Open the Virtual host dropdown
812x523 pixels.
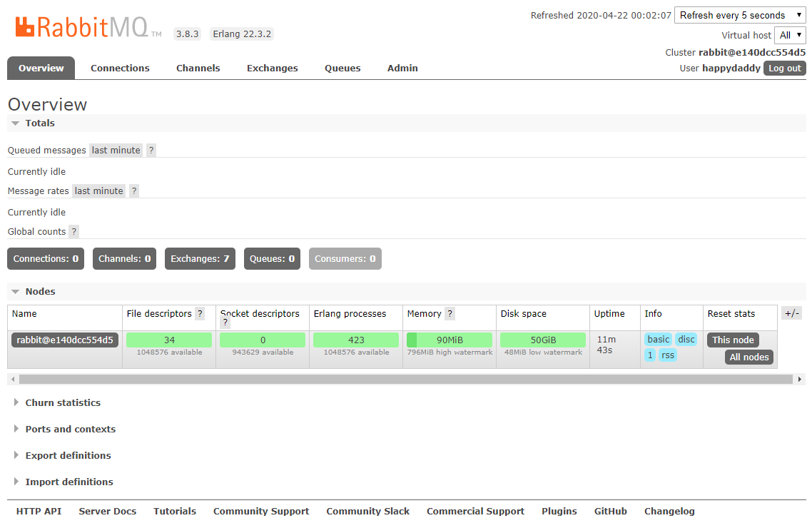point(791,35)
